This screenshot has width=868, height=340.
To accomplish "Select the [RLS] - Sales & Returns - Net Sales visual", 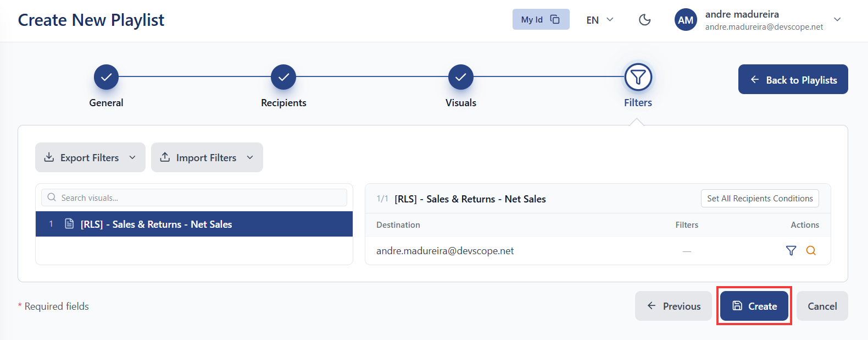I will point(194,224).
